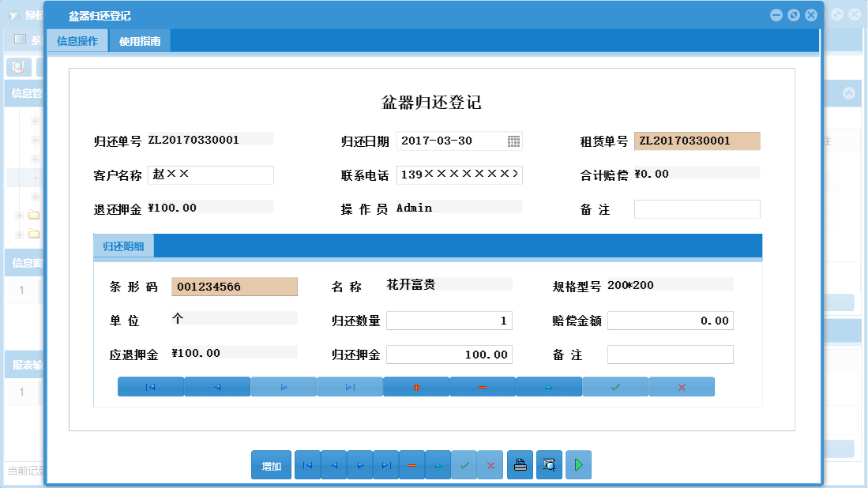Open the print function in bottom toolbar
The image size is (868, 488).
coord(520,464)
